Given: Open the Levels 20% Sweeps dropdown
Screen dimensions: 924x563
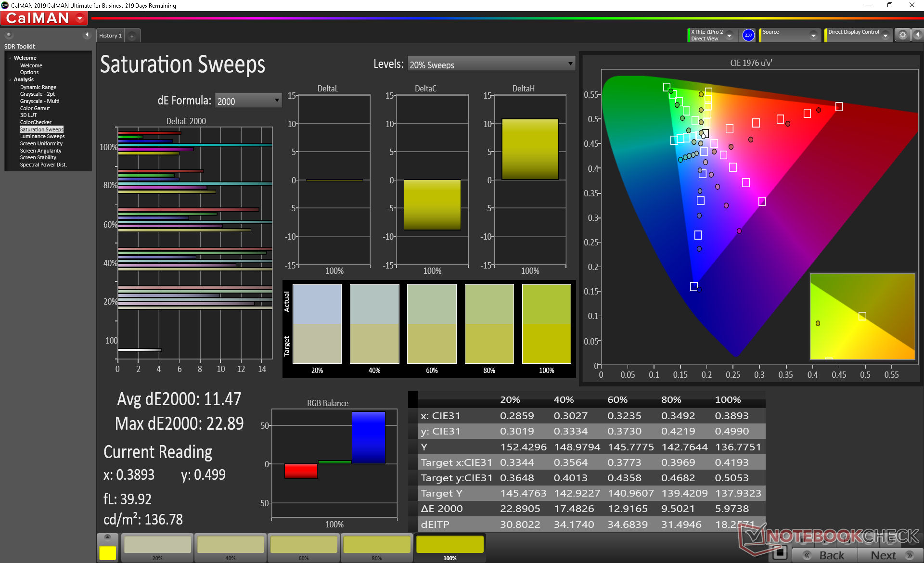Looking at the screenshot, I should point(491,64).
